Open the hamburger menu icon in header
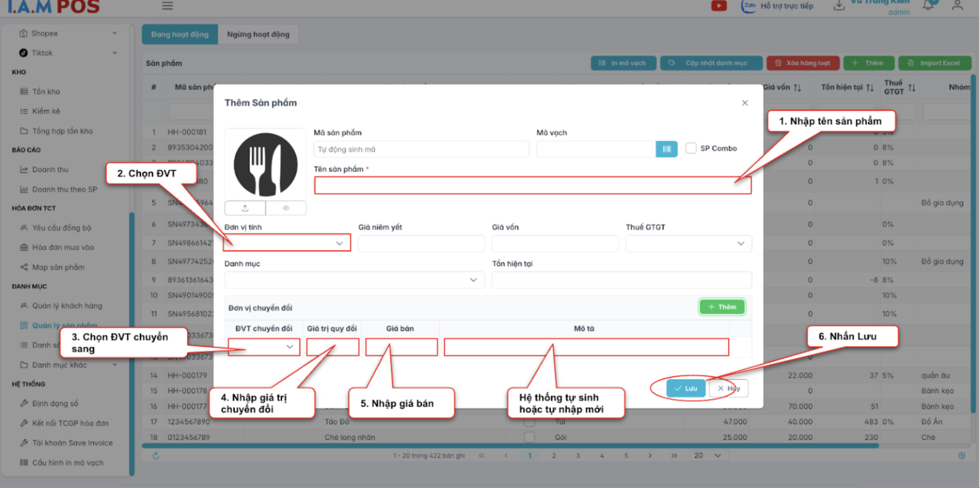 (168, 6)
